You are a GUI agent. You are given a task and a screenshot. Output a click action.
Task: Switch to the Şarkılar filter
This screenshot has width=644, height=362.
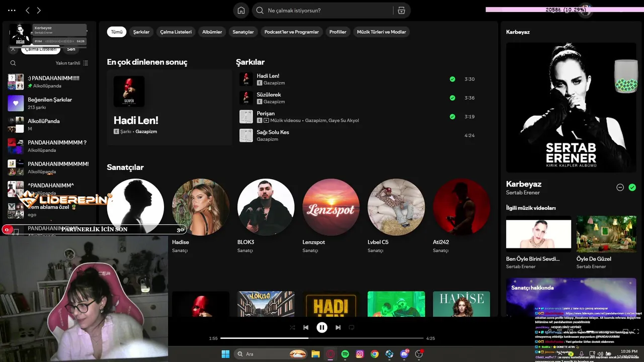point(141,32)
